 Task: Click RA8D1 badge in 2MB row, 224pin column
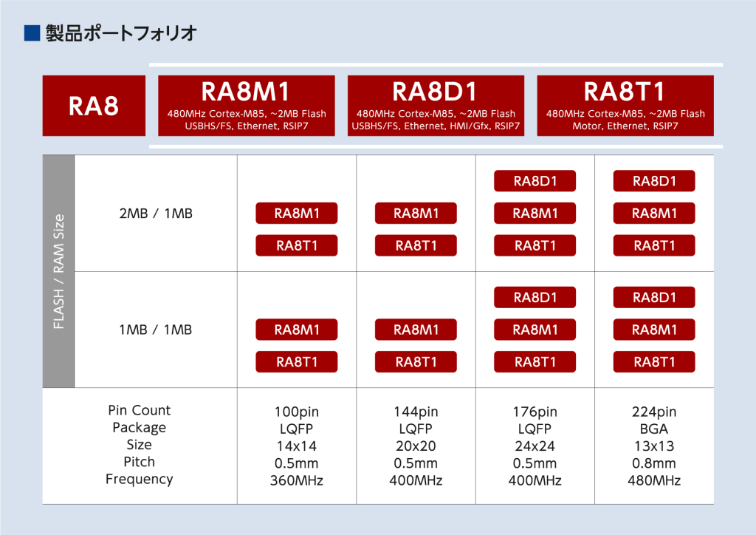coord(654,181)
